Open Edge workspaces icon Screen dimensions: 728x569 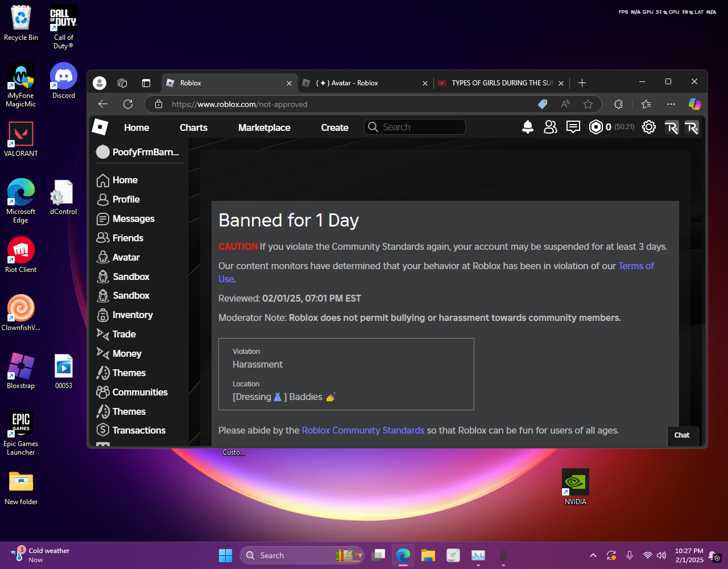tap(122, 83)
